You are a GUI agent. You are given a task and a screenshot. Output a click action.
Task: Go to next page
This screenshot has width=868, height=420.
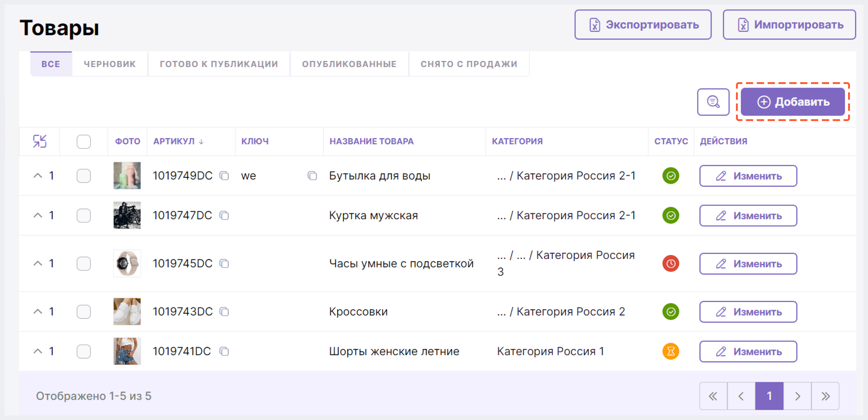point(797,396)
